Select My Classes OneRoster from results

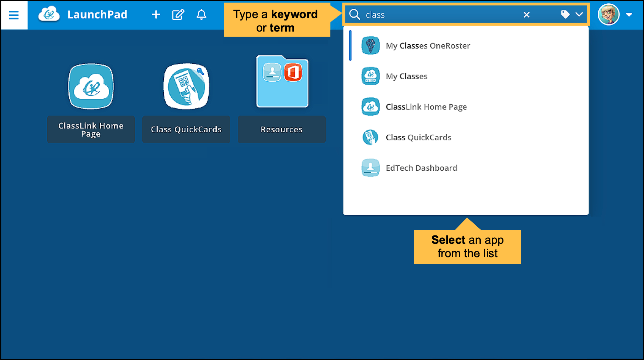coord(428,46)
